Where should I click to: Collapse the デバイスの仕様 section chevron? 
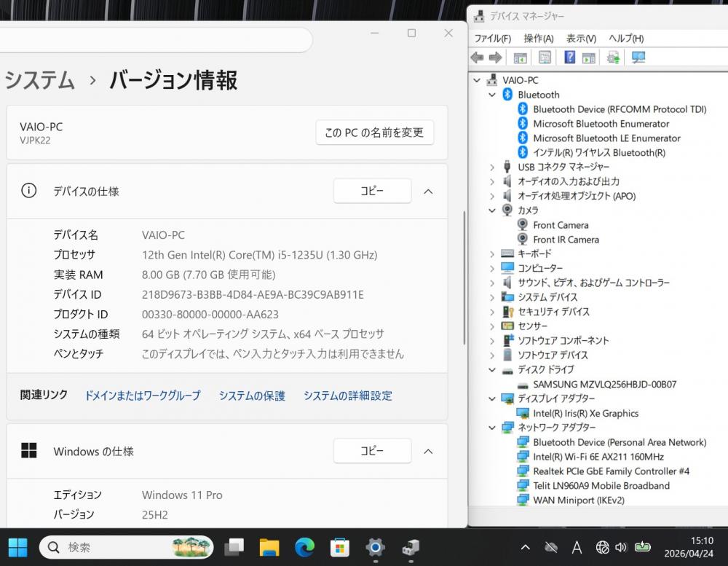(428, 192)
